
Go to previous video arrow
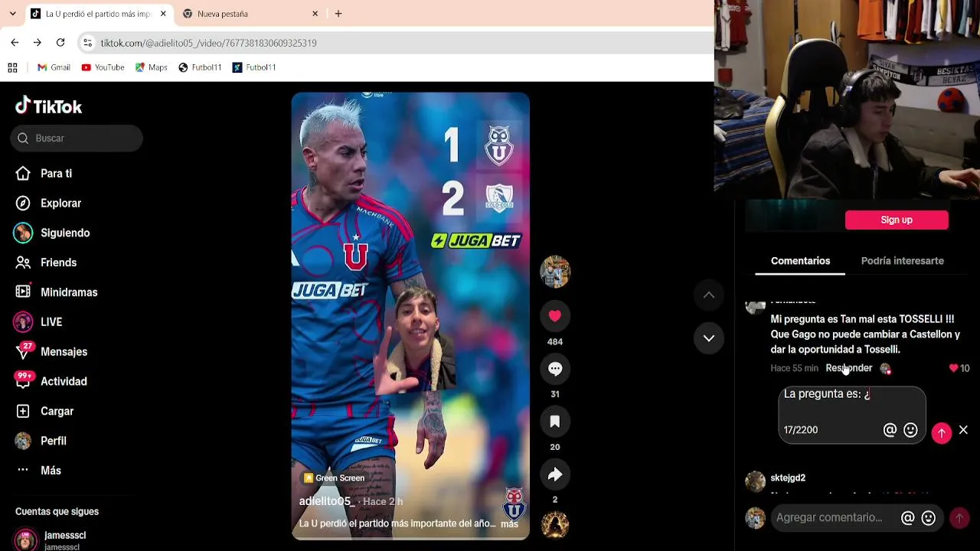coord(709,295)
